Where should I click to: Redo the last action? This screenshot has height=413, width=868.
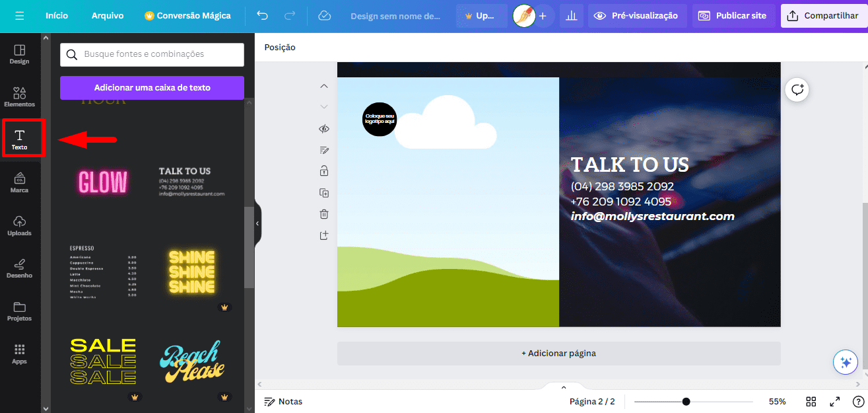(x=289, y=16)
